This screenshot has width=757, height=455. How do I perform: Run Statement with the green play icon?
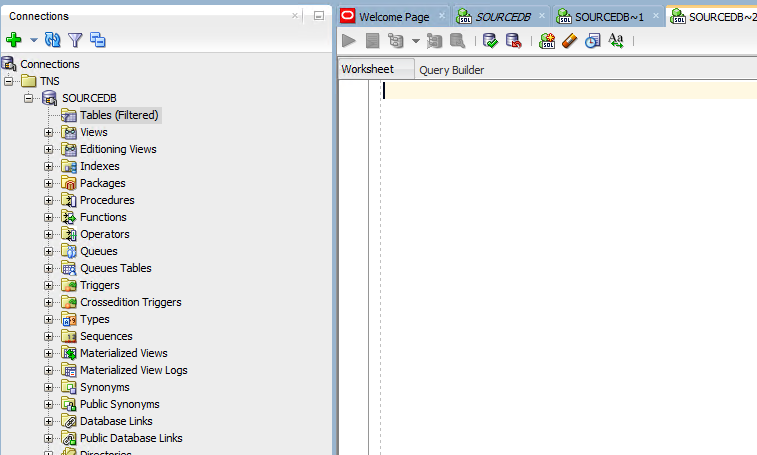tap(349, 41)
